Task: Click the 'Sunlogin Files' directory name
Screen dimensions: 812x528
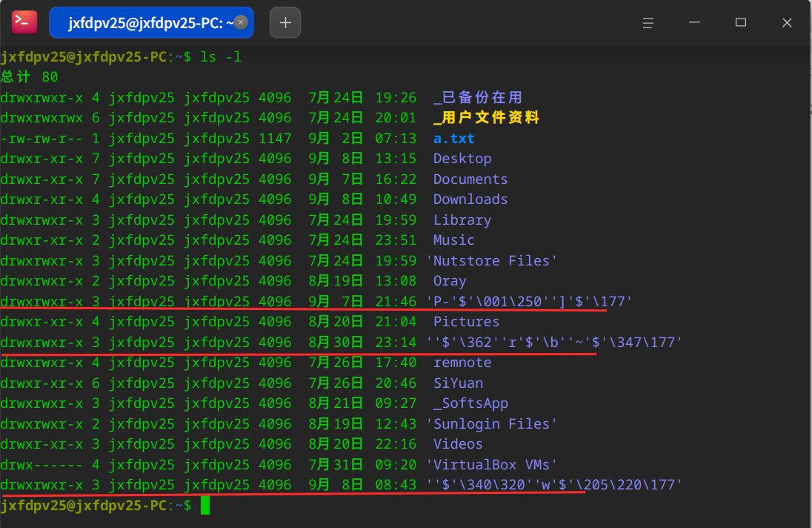Action: click(491, 424)
